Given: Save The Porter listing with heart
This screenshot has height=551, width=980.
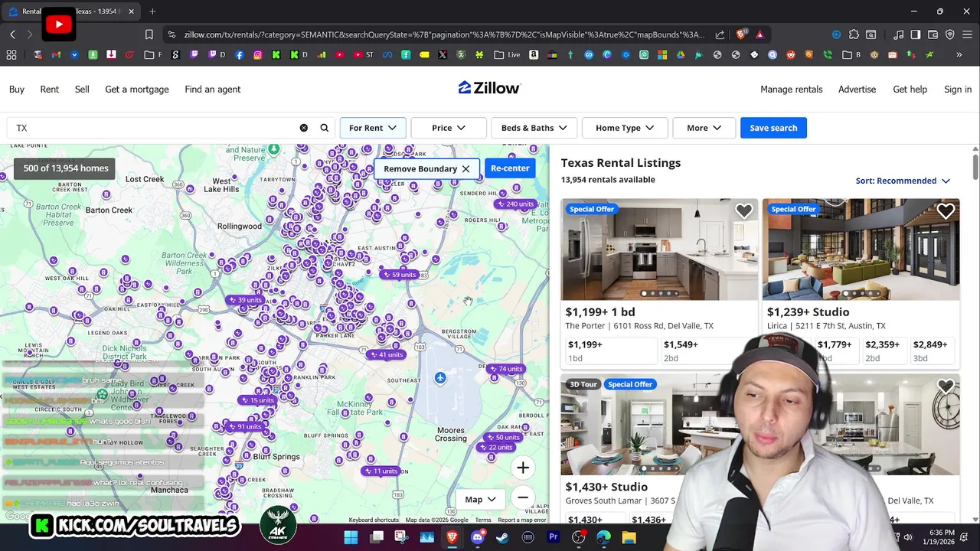Looking at the screenshot, I should (744, 211).
